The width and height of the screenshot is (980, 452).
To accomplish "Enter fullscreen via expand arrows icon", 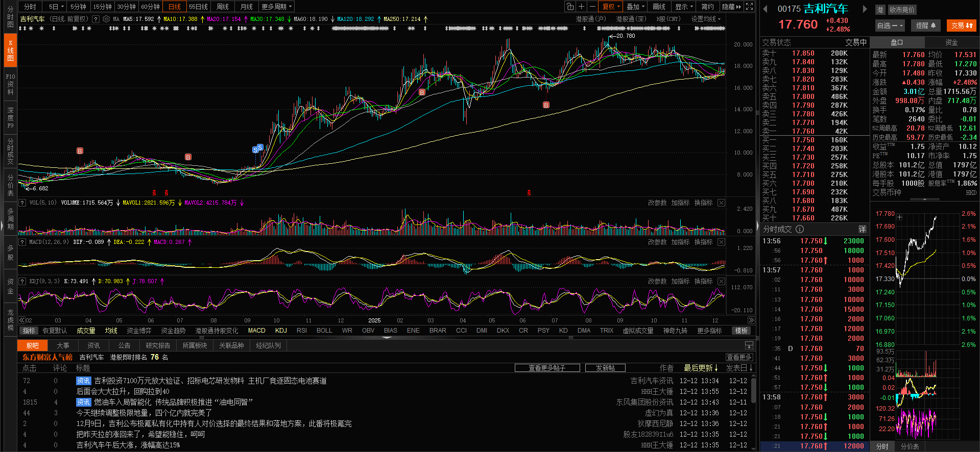I will (749, 7).
